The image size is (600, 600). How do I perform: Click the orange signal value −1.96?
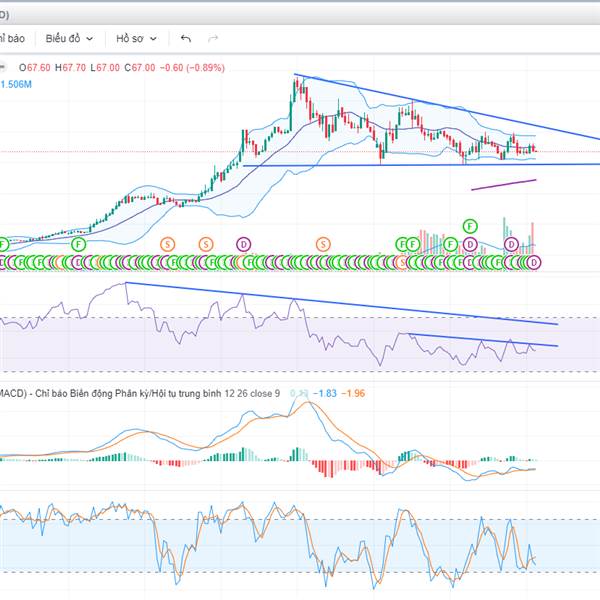click(x=353, y=393)
